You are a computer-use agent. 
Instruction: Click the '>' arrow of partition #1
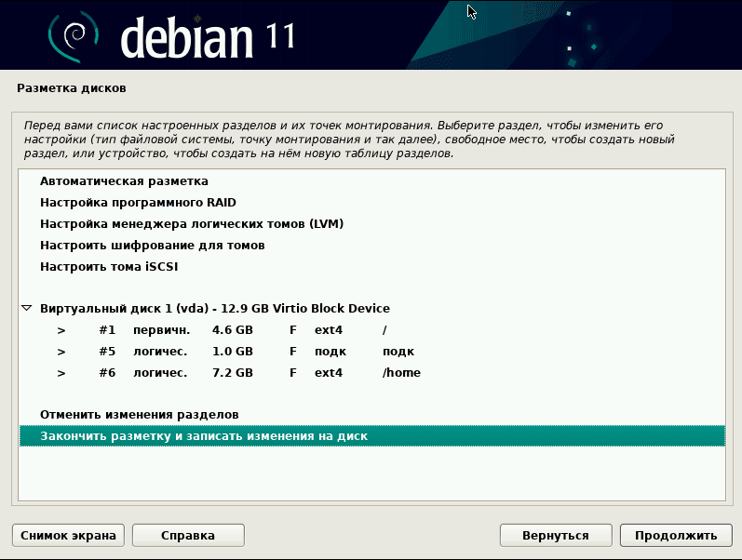click(x=61, y=330)
